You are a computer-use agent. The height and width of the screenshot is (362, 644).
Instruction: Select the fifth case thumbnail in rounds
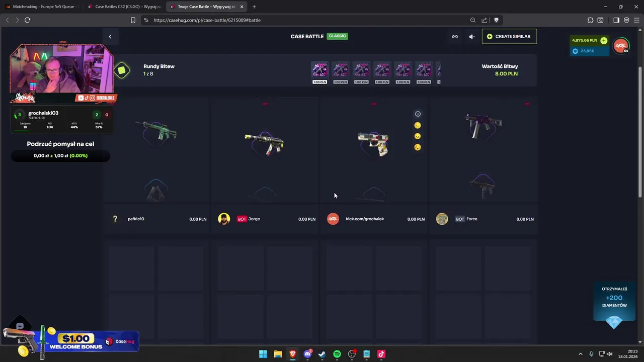(403, 72)
